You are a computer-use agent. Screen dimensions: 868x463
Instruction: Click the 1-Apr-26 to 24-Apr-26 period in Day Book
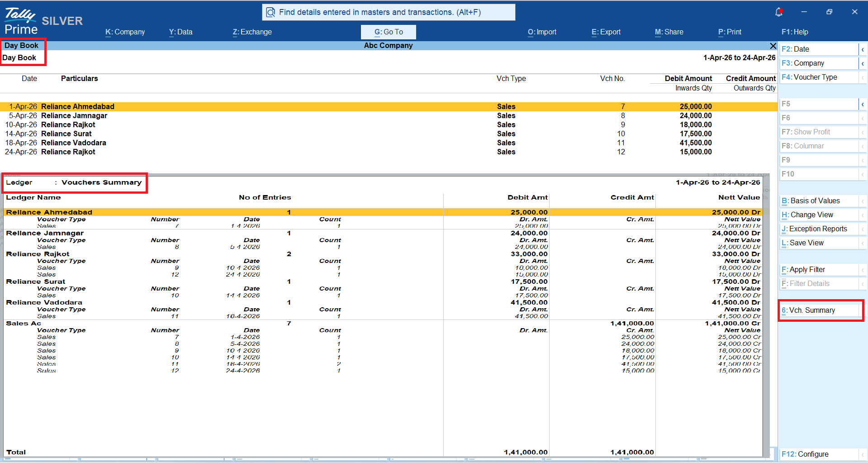tap(739, 58)
